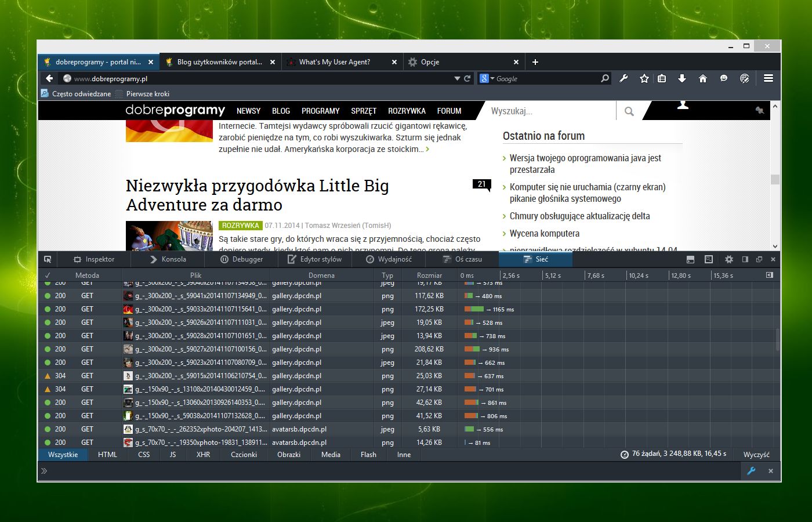Image resolution: width=812 pixels, height=522 pixels.
Task: Toggle the network details pane icon
Action: (x=770, y=275)
